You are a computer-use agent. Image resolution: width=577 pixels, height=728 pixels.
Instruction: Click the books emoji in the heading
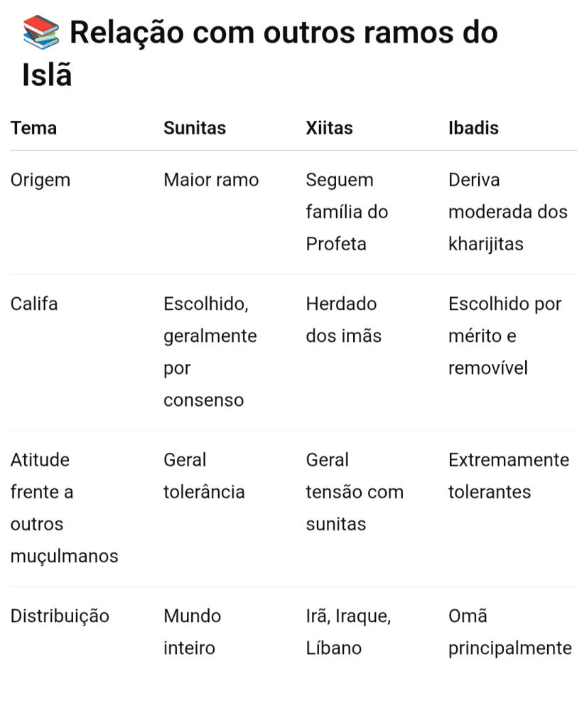click(x=41, y=33)
